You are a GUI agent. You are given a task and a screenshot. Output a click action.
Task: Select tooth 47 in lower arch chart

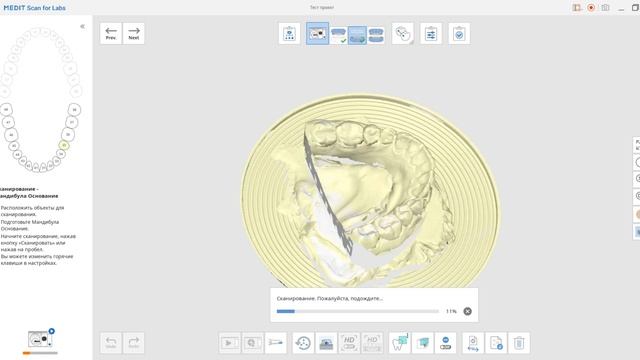tap(8, 122)
